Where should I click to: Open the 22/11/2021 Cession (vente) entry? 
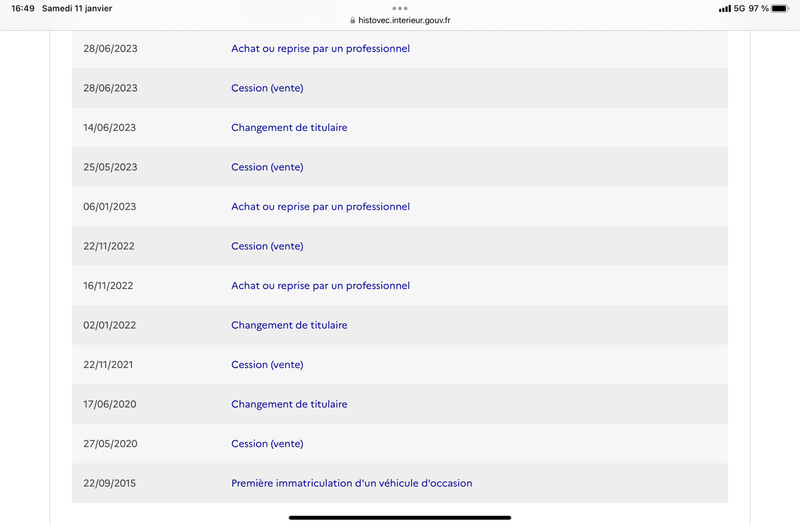[x=267, y=364]
